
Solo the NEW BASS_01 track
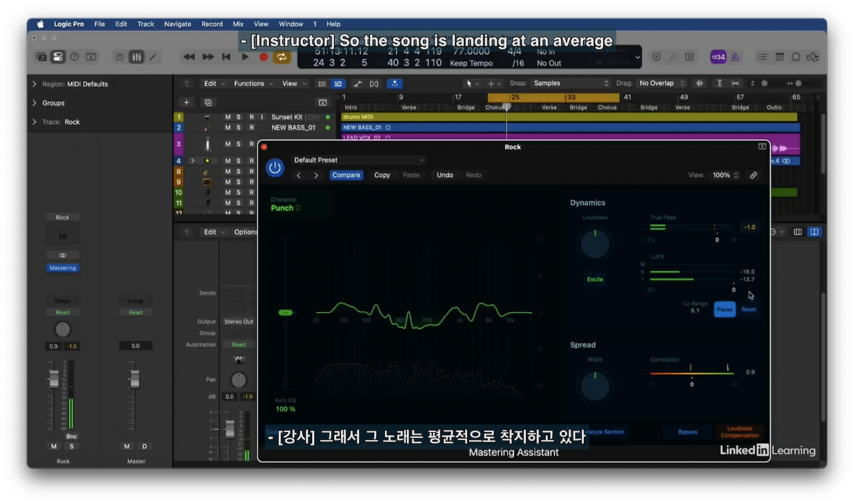click(238, 127)
